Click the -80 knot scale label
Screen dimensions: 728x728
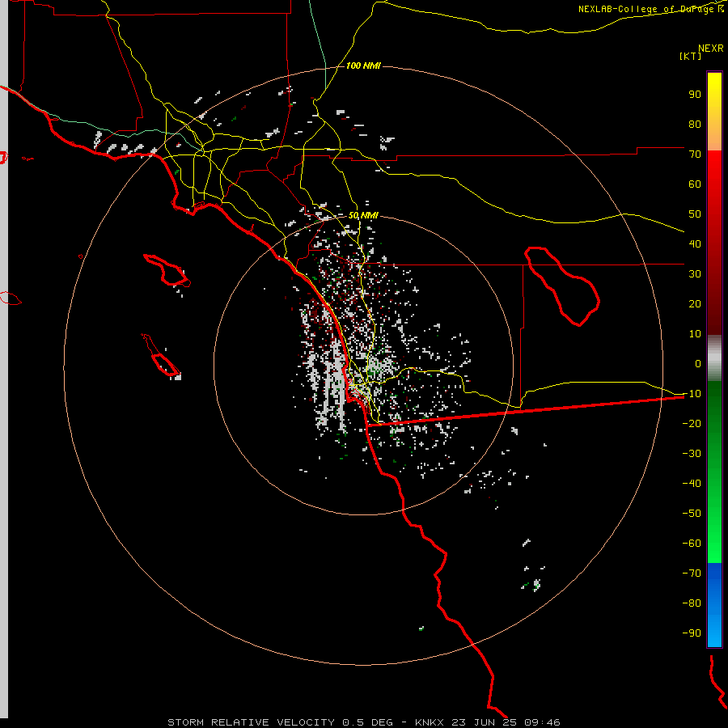coord(692,603)
